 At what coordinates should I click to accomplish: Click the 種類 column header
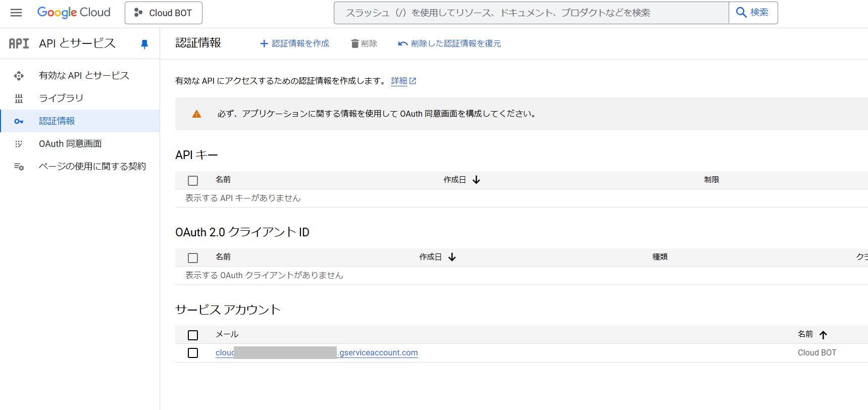pyautogui.click(x=660, y=257)
